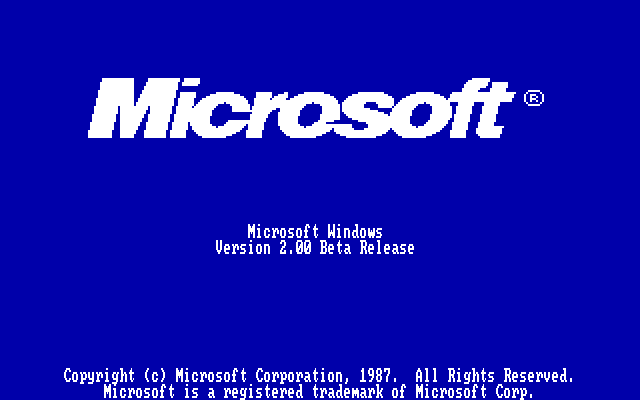The width and height of the screenshot is (640, 400).
Task: Click the word 'Reserved.' in the copyright line
Action: point(539,376)
